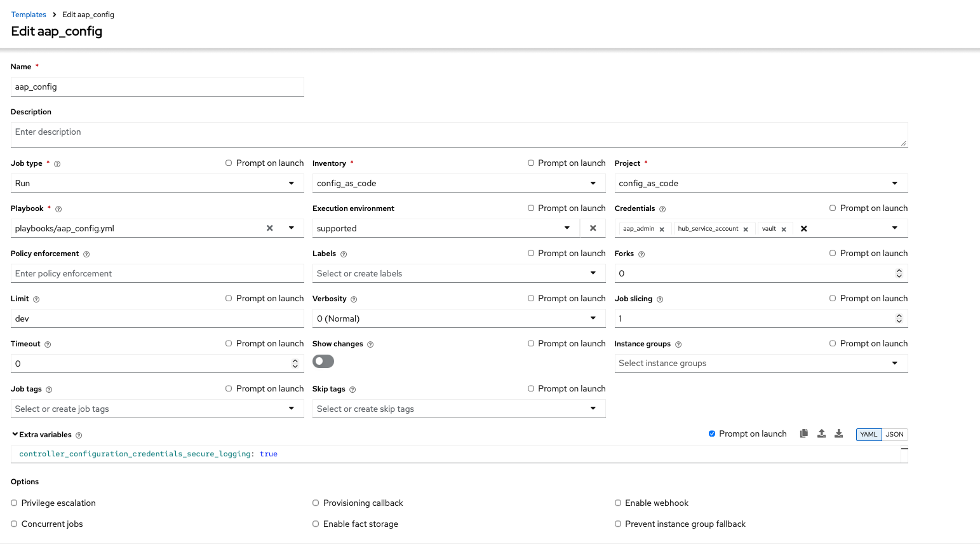
Task: Go back via the Templates breadcrumb
Action: 29,14
